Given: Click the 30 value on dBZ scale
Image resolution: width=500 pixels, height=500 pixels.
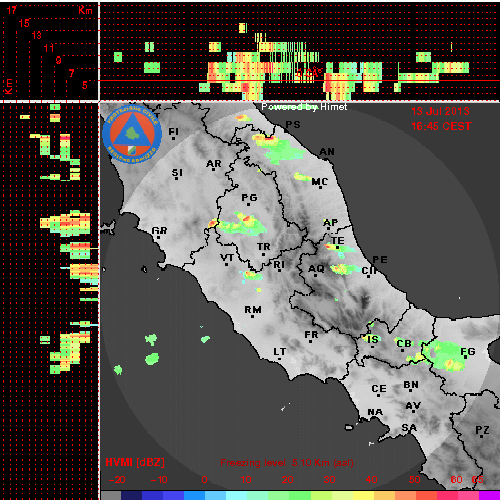Looking at the screenshot, I should (329, 480).
